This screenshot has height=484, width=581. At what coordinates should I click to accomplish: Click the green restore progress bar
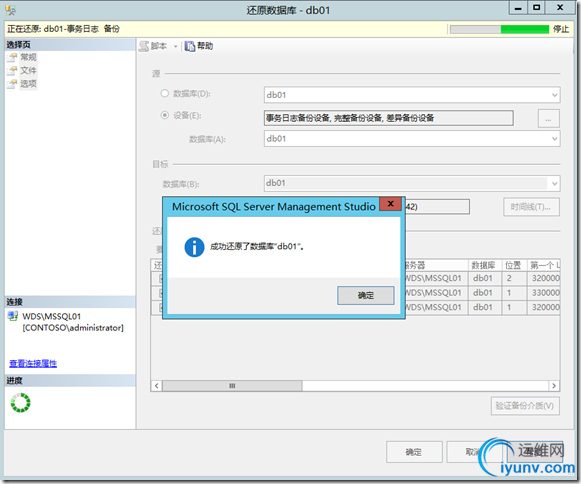[499, 29]
